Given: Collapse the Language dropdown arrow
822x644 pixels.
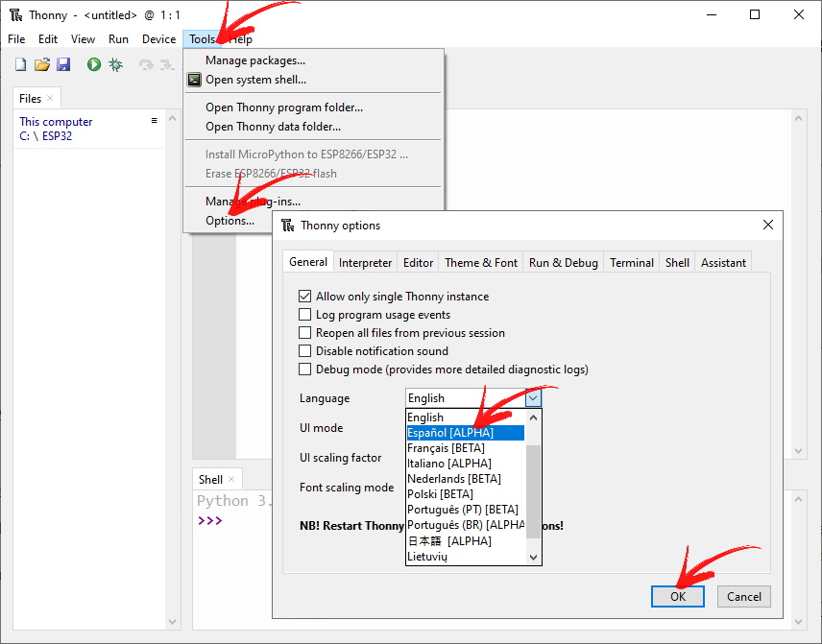Looking at the screenshot, I should tap(533, 398).
